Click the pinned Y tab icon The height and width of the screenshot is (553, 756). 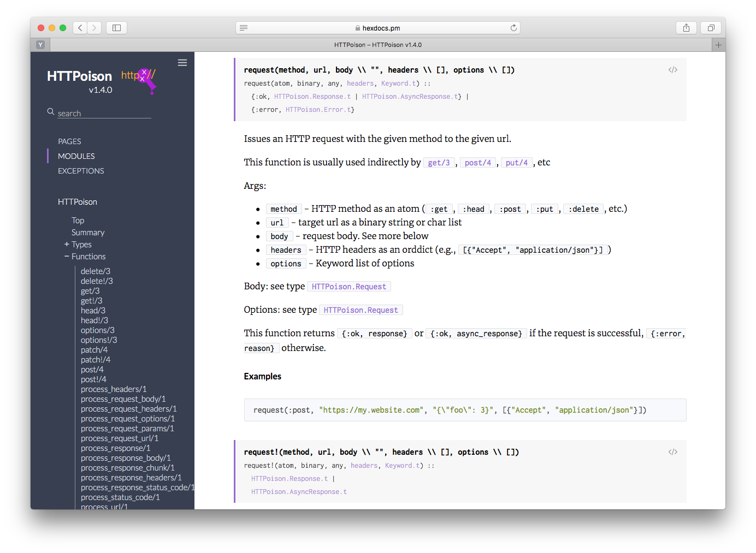pyautogui.click(x=40, y=45)
